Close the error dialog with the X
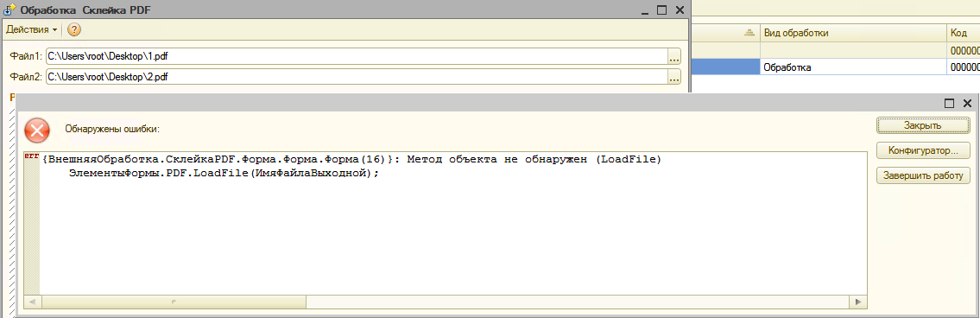The width and height of the screenshot is (980, 318). click(967, 104)
